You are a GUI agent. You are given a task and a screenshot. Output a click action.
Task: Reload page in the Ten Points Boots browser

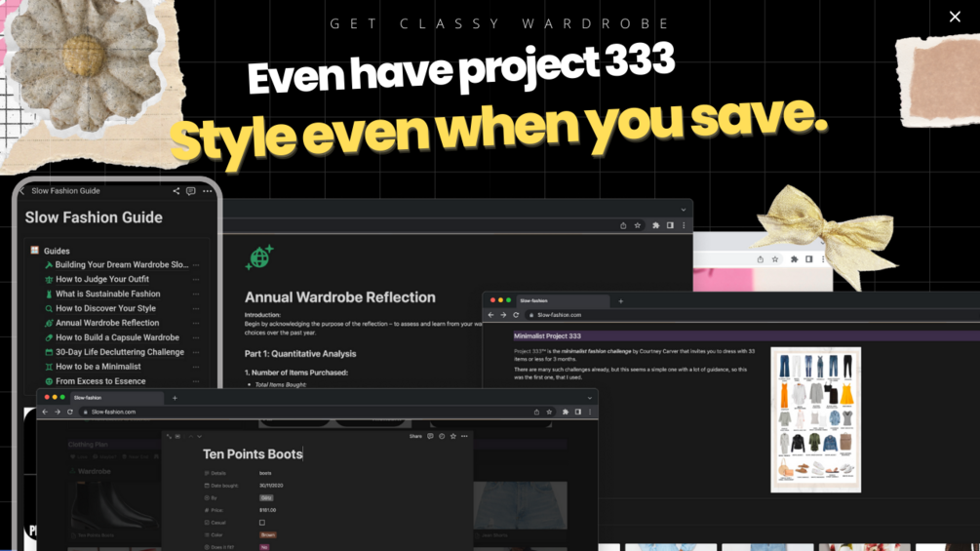tap(70, 412)
